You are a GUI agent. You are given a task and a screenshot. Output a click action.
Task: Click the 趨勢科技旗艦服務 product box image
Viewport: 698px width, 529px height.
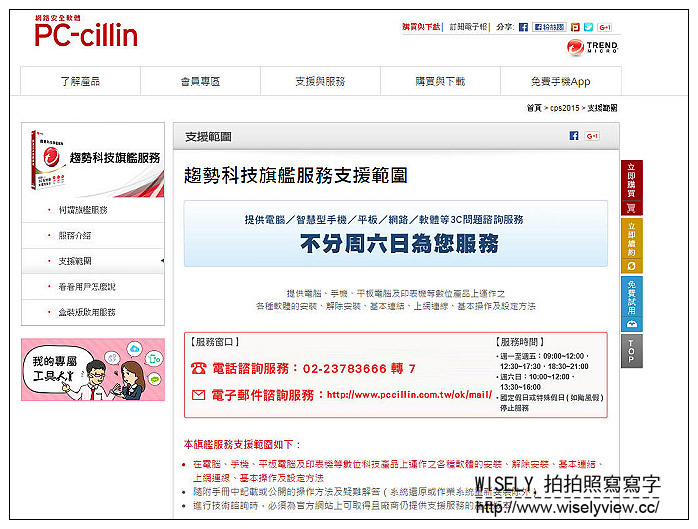(93, 160)
